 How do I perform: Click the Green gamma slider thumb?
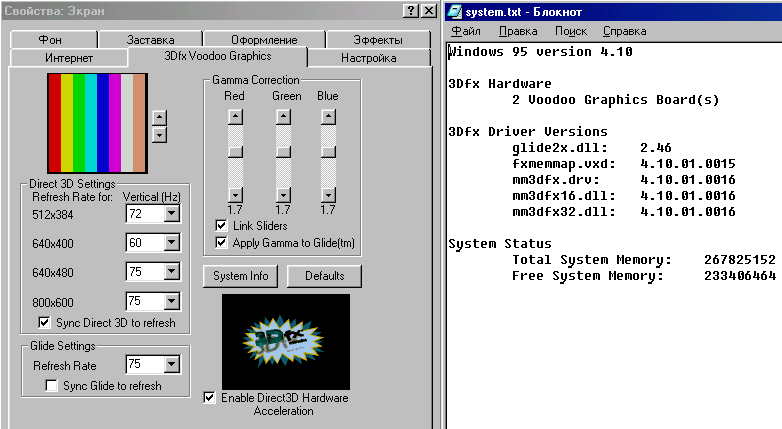click(x=283, y=152)
